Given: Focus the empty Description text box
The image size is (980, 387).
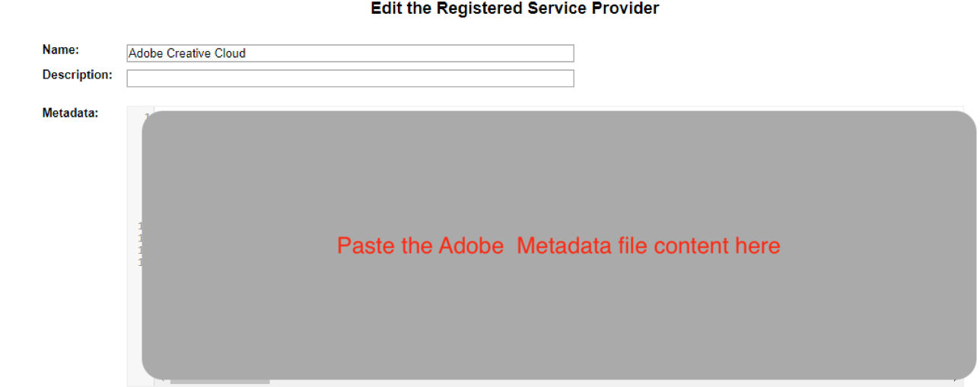Looking at the screenshot, I should click(350, 78).
